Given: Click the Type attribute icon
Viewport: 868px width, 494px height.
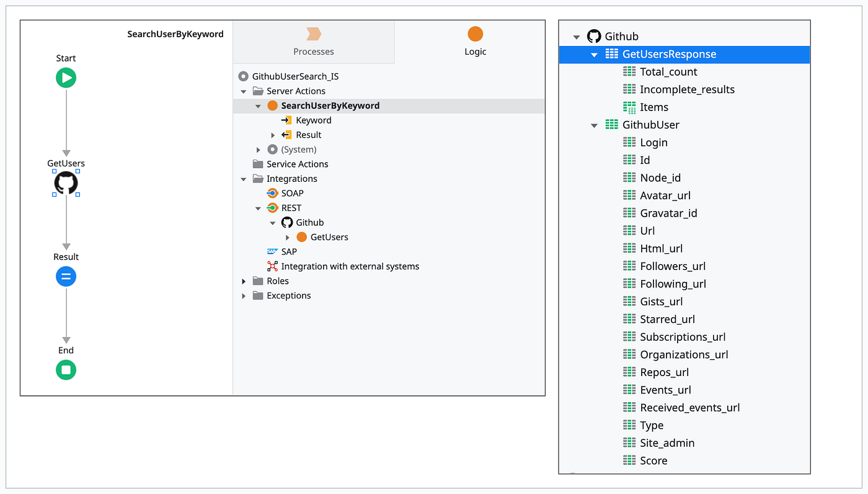Looking at the screenshot, I should (629, 425).
